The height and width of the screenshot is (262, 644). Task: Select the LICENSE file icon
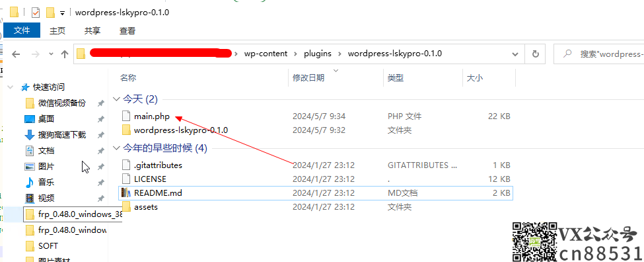[x=127, y=179]
